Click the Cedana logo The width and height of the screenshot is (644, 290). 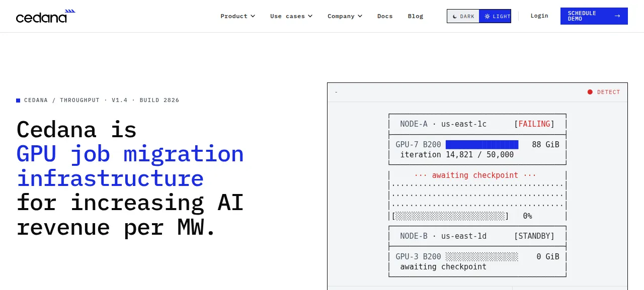tap(45, 16)
